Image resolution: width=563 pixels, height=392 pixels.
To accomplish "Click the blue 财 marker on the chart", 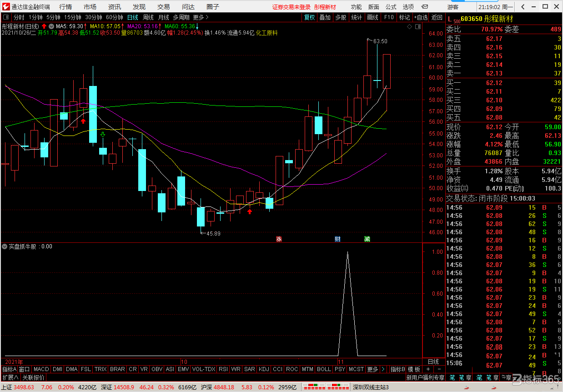I will point(337,239).
